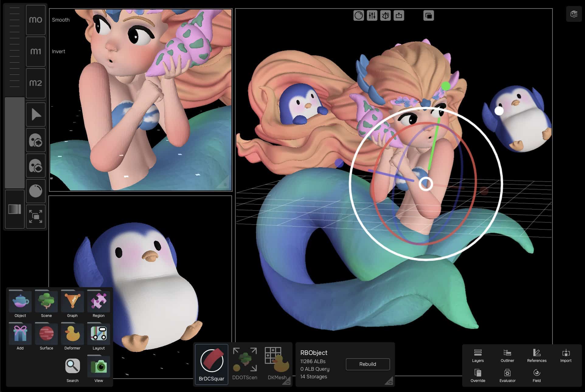585x392 pixels.
Task: Toggle the Smooth option
Action: [61, 20]
